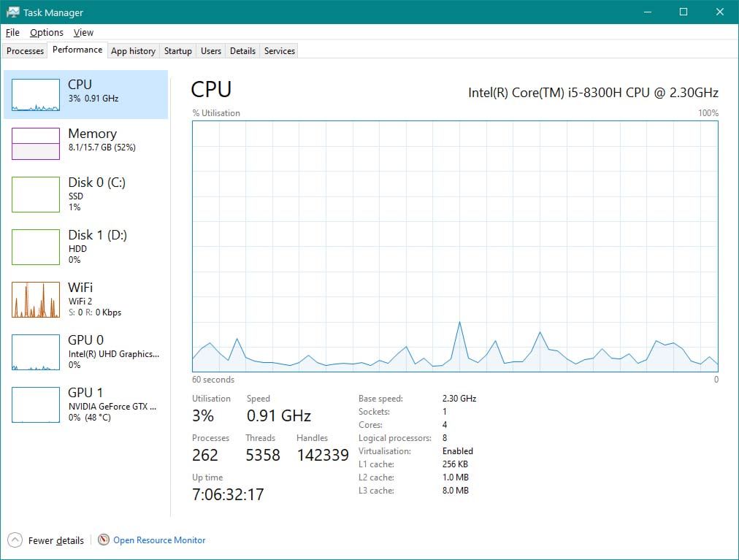Image resolution: width=739 pixels, height=560 pixels.
Task: Switch to the Processes tab
Action: 24,50
